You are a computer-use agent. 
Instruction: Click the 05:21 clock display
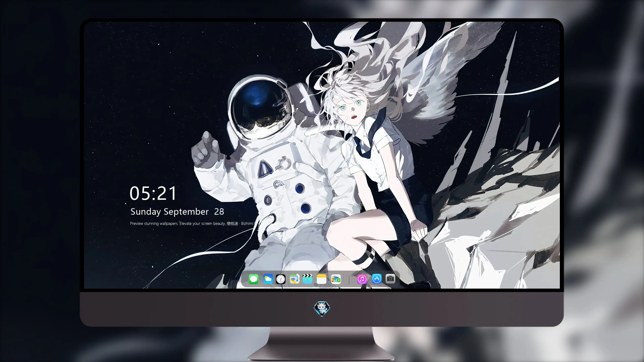153,193
